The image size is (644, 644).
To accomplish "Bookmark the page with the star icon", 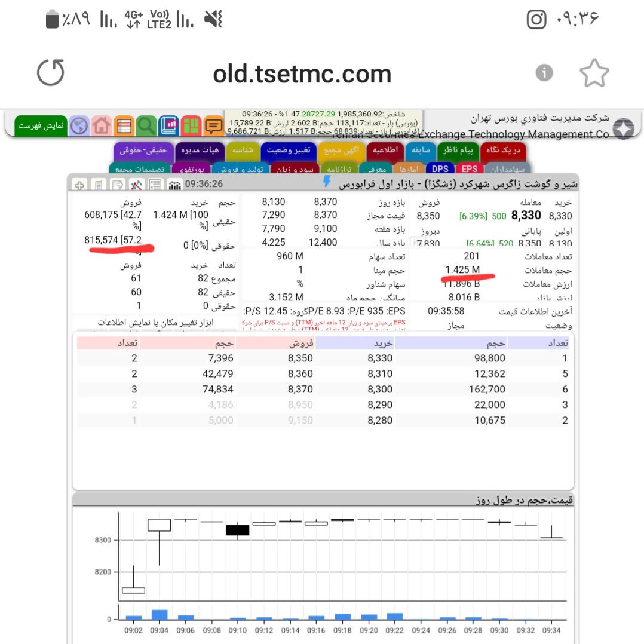I will (594, 73).
